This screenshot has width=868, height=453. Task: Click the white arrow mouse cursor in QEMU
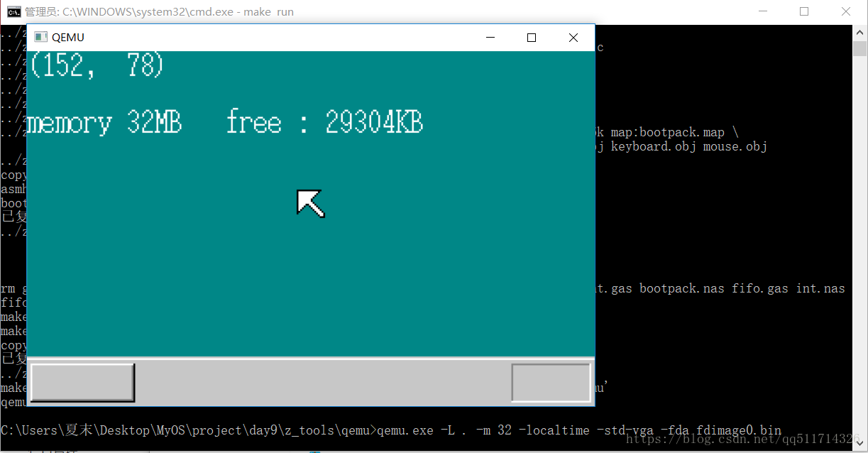[310, 202]
